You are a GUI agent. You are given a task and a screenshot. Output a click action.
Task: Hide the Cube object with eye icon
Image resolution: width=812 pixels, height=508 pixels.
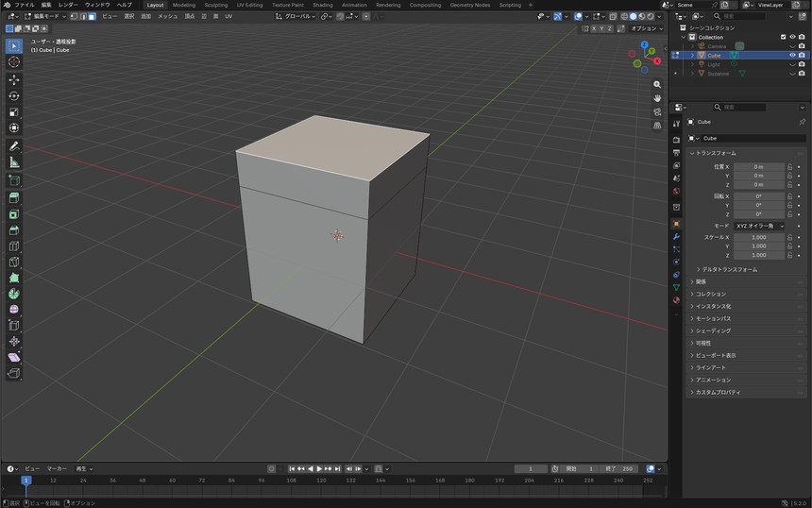coord(792,55)
